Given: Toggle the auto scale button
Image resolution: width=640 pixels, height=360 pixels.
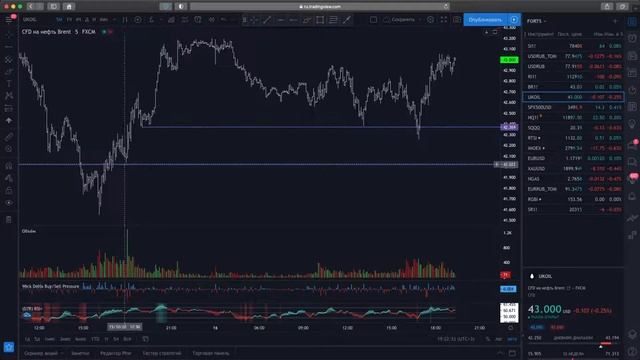Looking at the screenshot, I should 512,339.
